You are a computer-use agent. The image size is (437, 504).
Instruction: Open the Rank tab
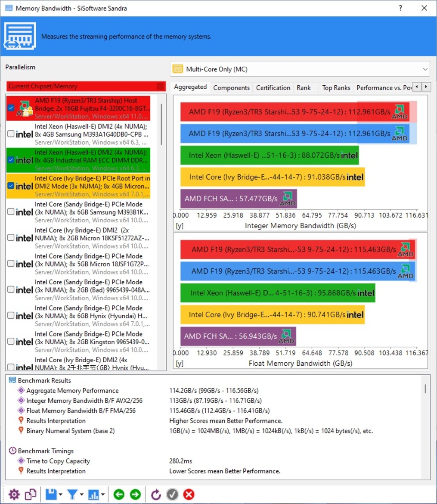[x=304, y=88]
